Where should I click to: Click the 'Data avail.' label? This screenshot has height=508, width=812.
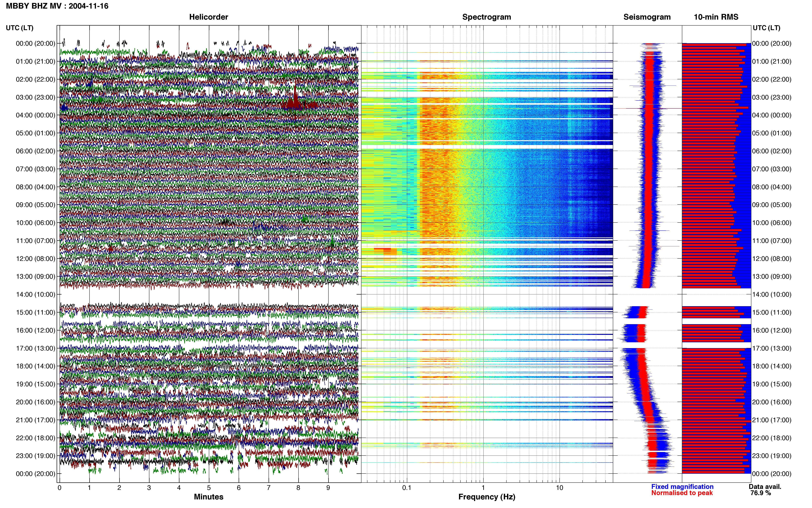pyautogui.click(x=765, y=487)
